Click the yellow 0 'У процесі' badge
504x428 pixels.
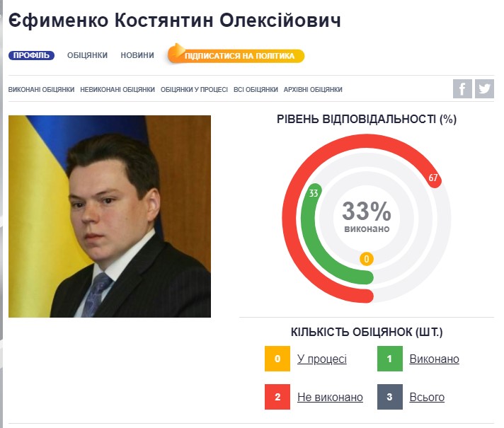tap(277, 359)
